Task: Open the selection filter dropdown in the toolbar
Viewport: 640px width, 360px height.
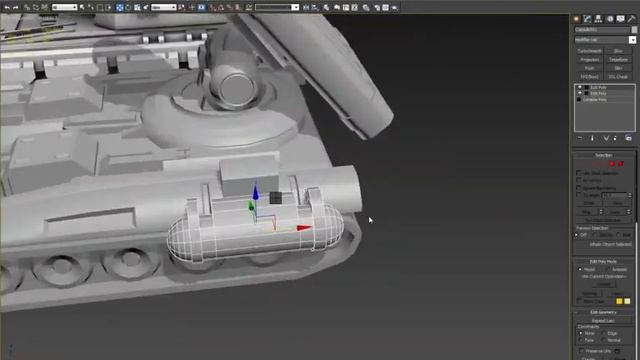Action: pos(64,7)
